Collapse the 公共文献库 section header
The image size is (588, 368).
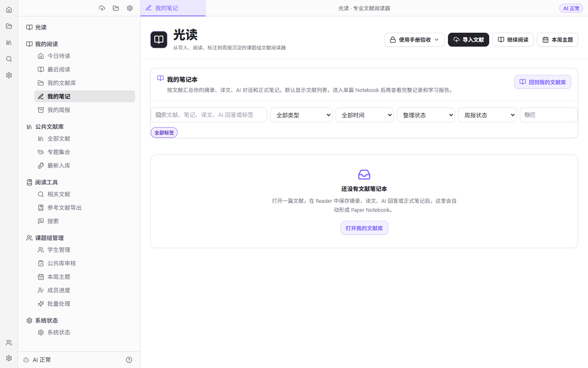coord(45,127)
